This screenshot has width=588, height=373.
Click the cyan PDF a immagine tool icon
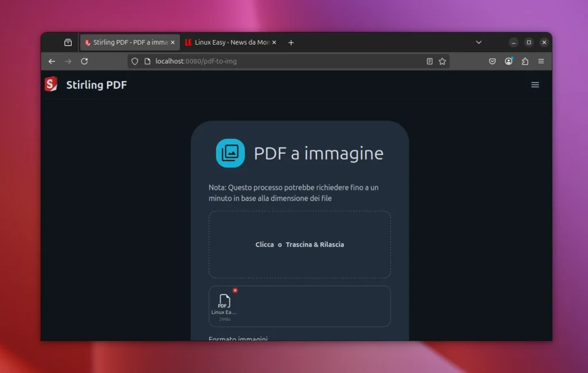point(230,153)
